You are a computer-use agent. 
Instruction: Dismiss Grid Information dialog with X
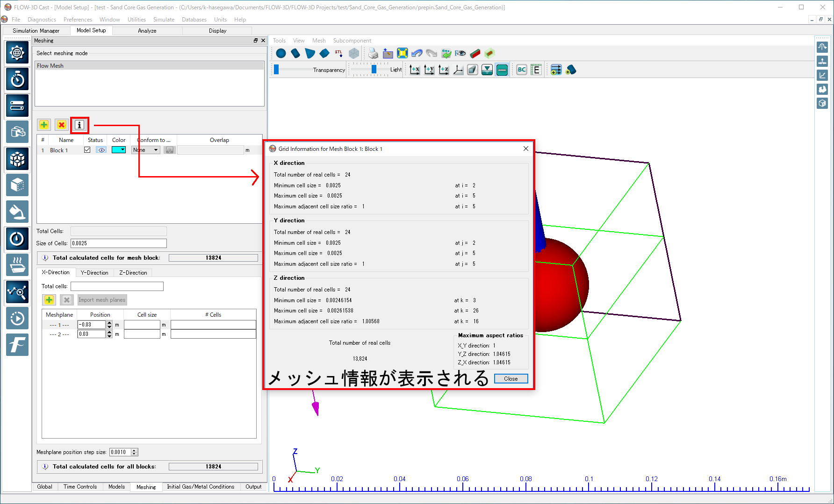526,149
